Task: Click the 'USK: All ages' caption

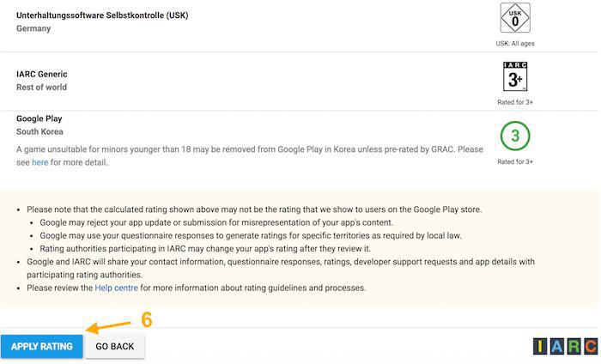Action: click(515, 43)
